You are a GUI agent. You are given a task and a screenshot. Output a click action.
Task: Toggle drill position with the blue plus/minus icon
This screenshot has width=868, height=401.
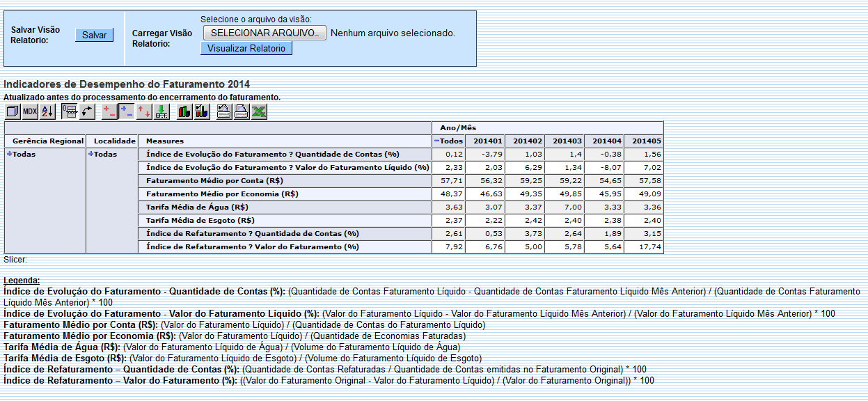pyautogui.click(x=125, y=111)
